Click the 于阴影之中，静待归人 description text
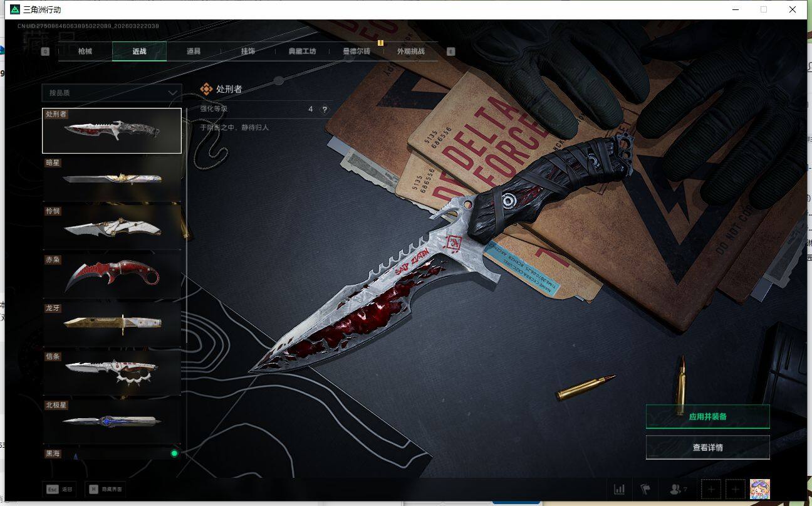Screen dimensions: 812x506 click(x=234, y=127)
